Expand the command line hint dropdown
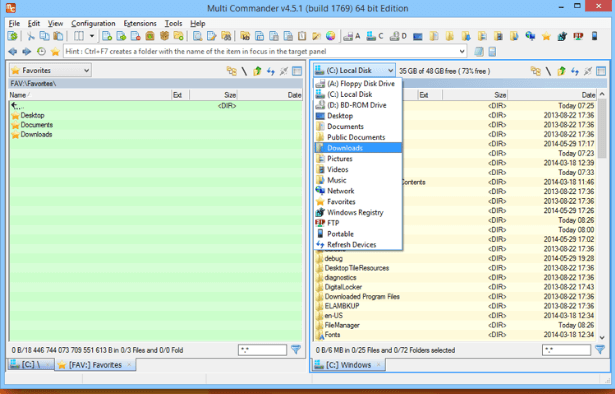 pos(462,51)
